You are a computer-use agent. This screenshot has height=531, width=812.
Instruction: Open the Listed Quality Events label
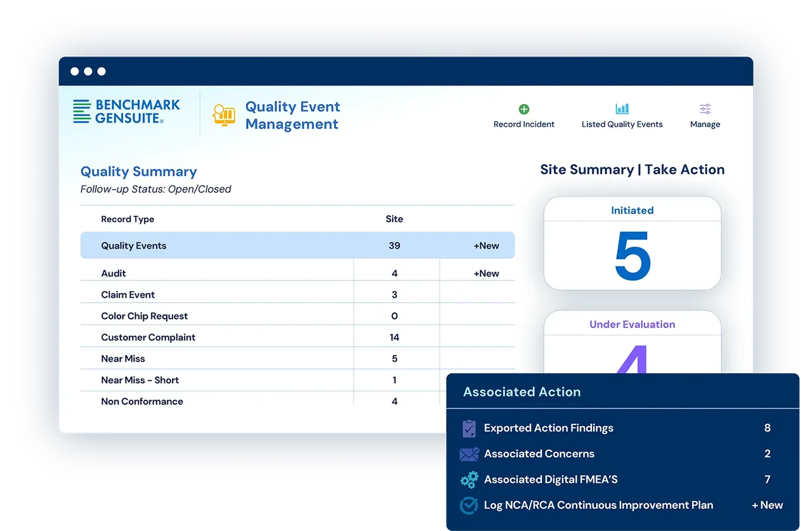[622, 124]
